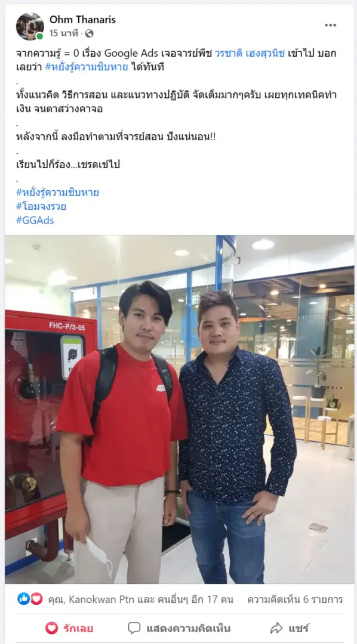Click the แชร์ share button
Screen dimensions: 357x644
tap(290, 628)
